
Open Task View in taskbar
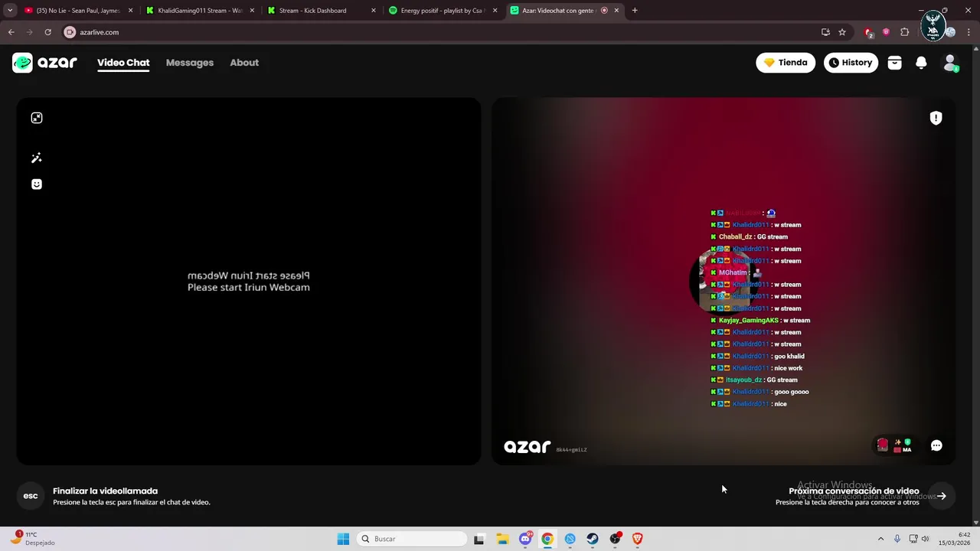[479, 539]
